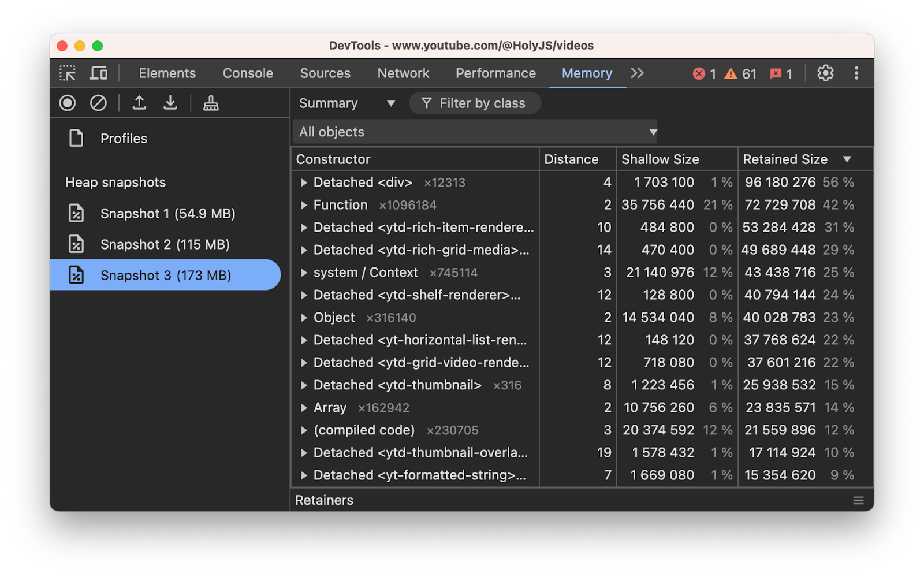The image size is (924, 577).
Task: Open the Summary view dropdown
Action: [x=346, y=103]
